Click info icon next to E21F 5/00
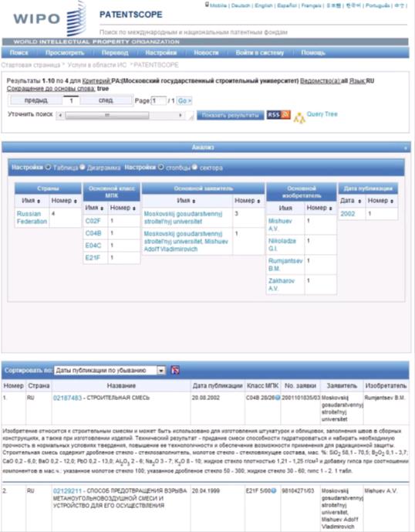 coord(273,490)
